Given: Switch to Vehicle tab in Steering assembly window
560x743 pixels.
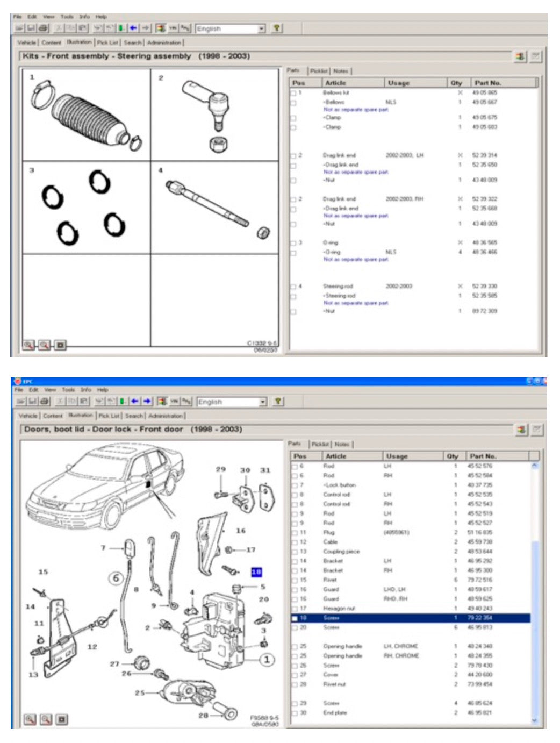Looking at the screenshot, I should pos(26,42).
